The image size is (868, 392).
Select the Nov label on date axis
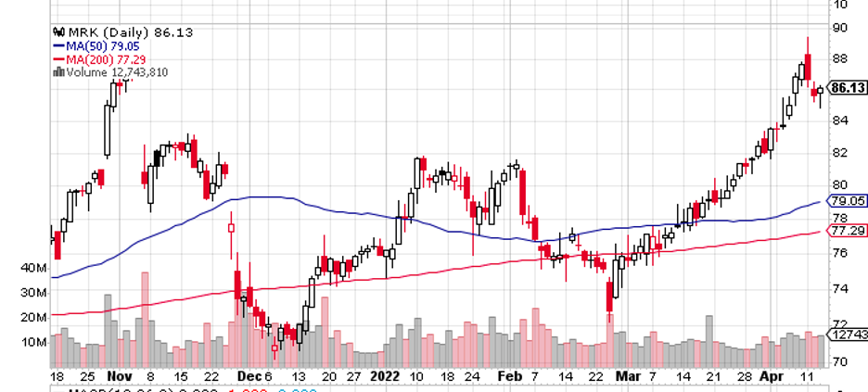tap(118, 378)
